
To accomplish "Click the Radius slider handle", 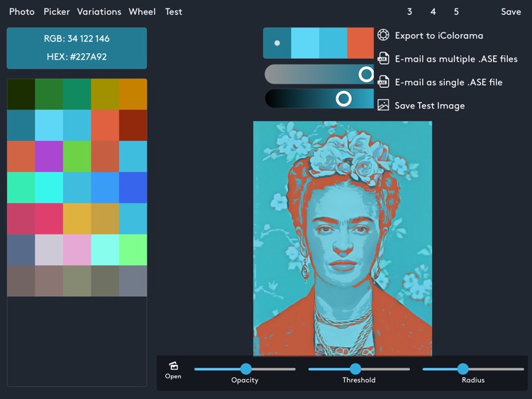I will 462,369.
